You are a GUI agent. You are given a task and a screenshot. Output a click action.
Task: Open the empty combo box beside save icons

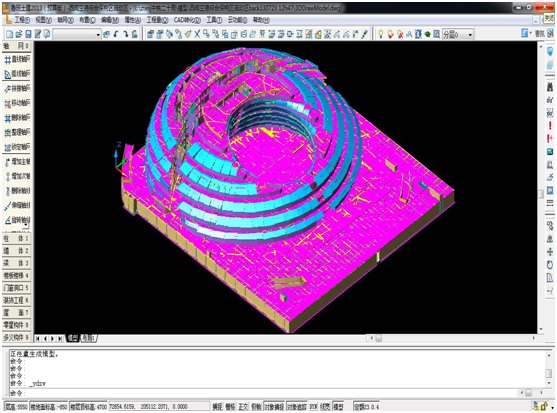(76, 34)
